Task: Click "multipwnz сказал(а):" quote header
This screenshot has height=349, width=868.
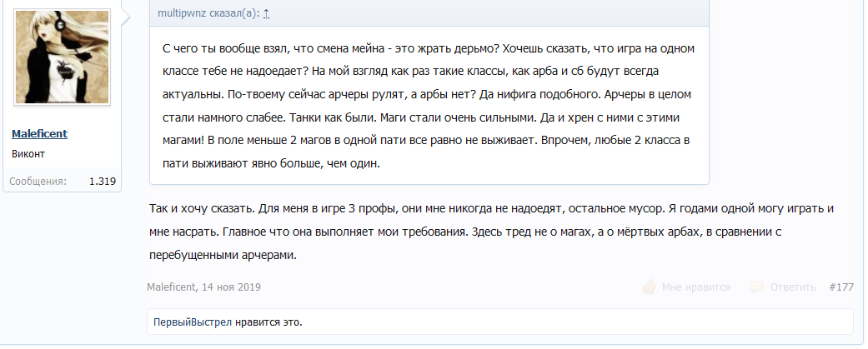Action: tap(208, 14)
